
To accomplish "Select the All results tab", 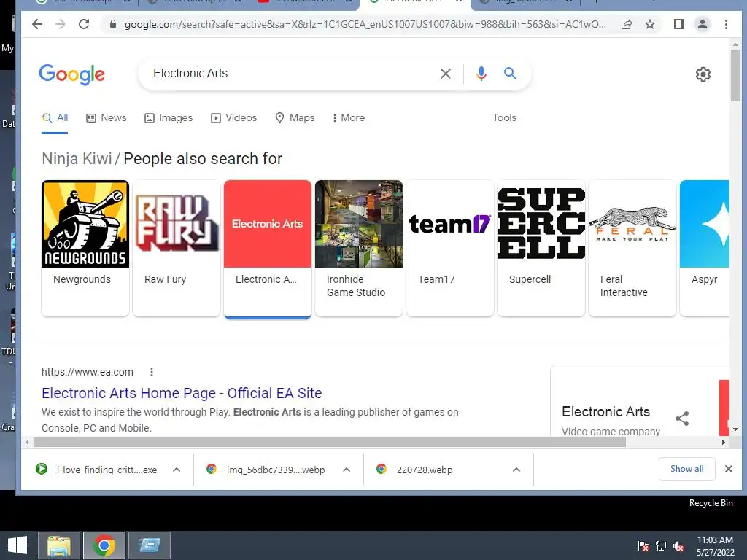I will click(x=55, y=117).
